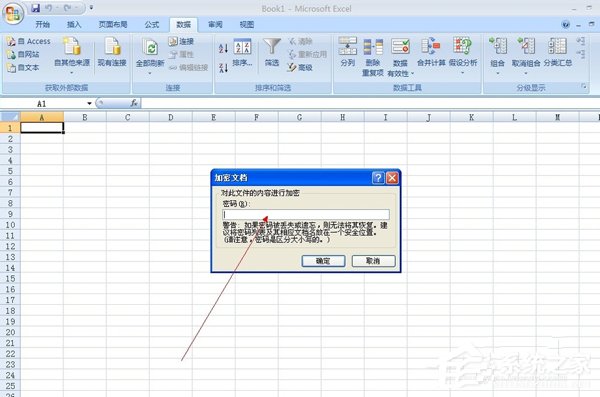Click 数据有效性 data validation icon
Viewport: 600px width, 397px height.
400,47
